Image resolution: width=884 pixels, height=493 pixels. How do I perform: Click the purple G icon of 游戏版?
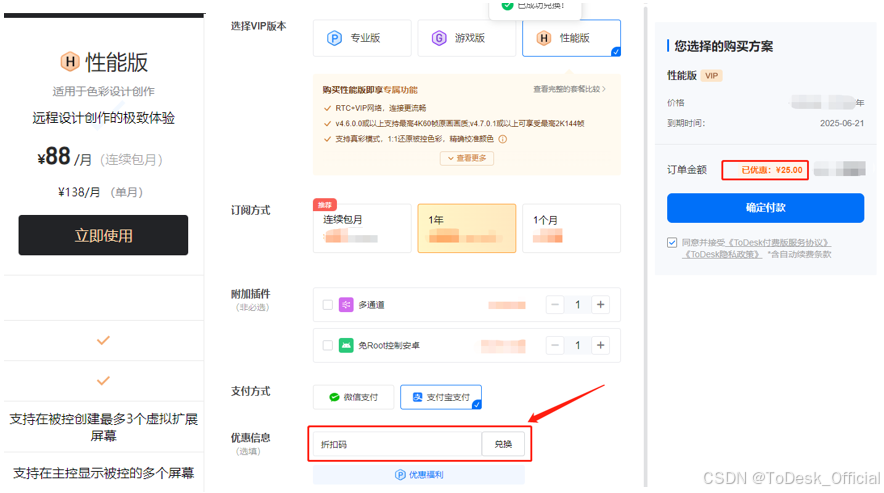[x=439, y=38]
